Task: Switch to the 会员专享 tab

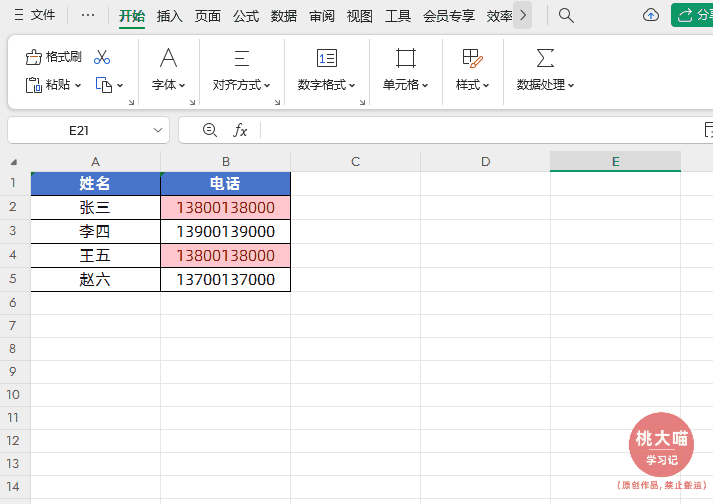Action: pos(449,16)
